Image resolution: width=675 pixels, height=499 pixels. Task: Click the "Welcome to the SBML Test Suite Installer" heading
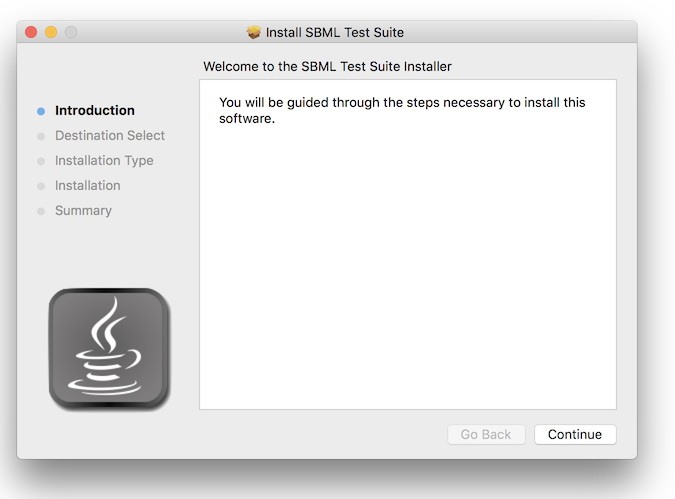pyautogui.click(x=327, y=66)
